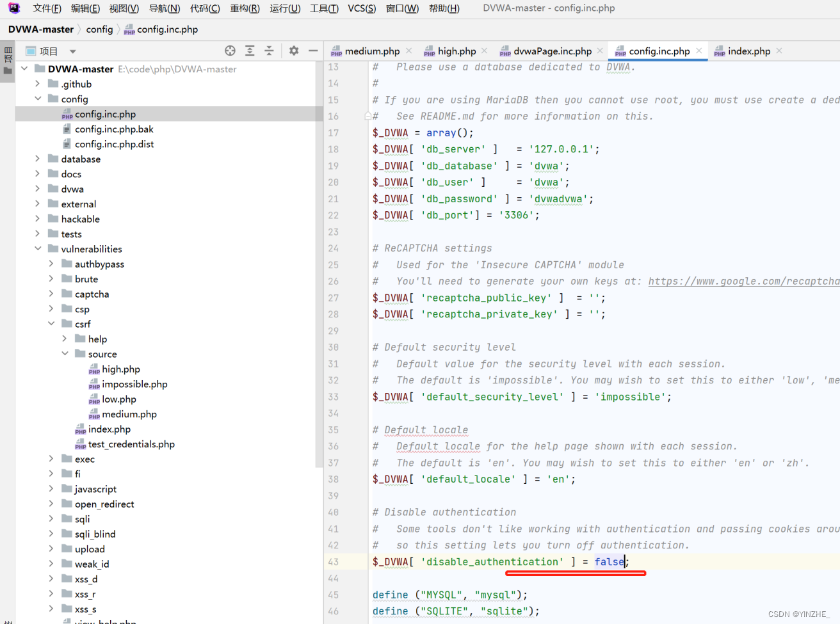The image size is (840, 624).
Task: Close the medium.php editor tab
Action: (x=409, y=51)
